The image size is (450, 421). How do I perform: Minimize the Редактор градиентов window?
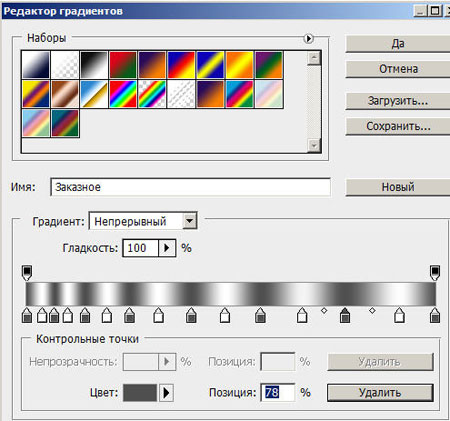click(x=421, y=11)
